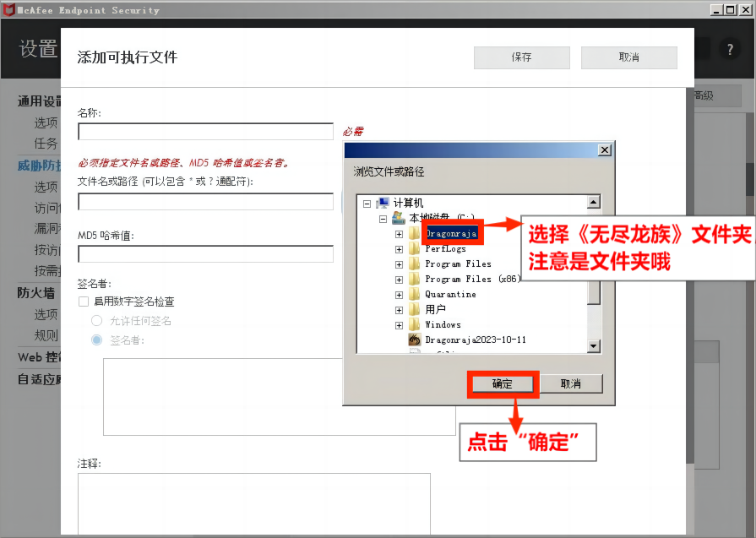
Task: Select the 用户 tree item
Action: point(435,309)
